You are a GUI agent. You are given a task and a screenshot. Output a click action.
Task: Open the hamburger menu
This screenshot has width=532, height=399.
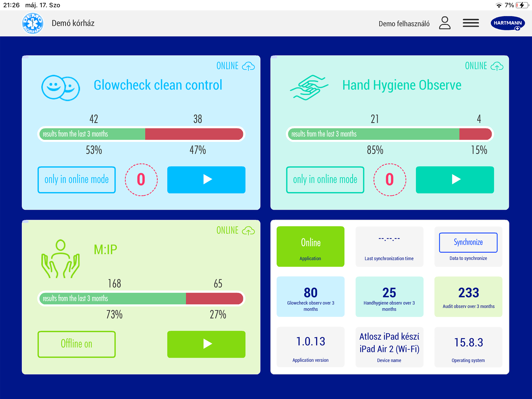click(470, 23)
